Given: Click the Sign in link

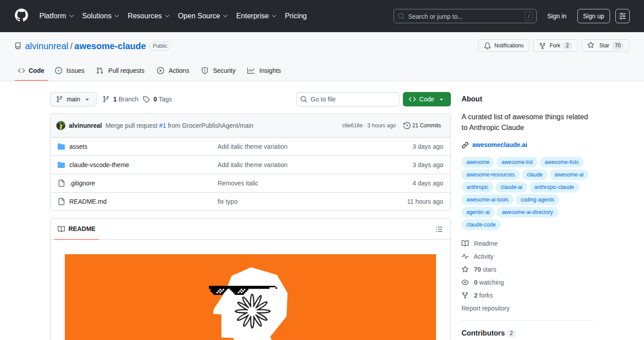Looking at the screenshot, I should click(x=557, y=16).
